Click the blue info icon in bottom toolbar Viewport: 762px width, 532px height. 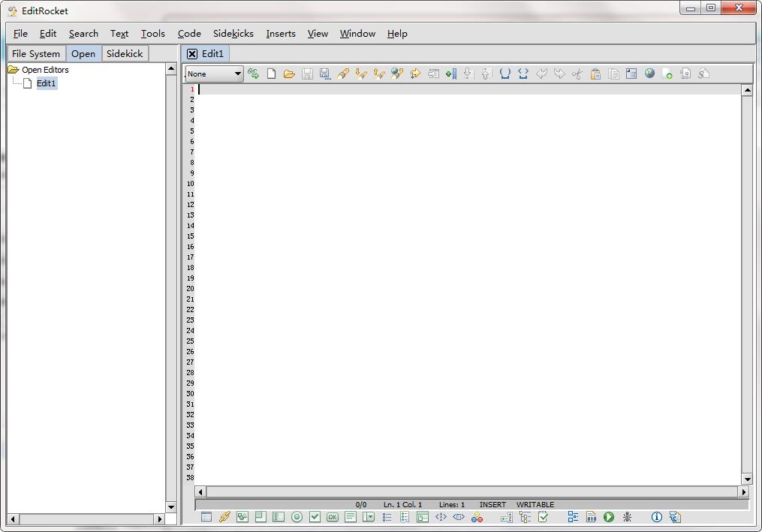[x=657, y=517]
